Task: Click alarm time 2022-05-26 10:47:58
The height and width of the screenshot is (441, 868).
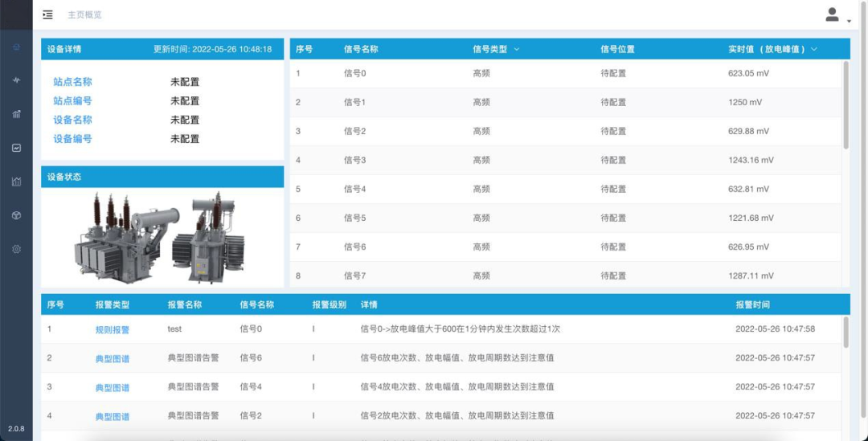Action: [775, 329]
